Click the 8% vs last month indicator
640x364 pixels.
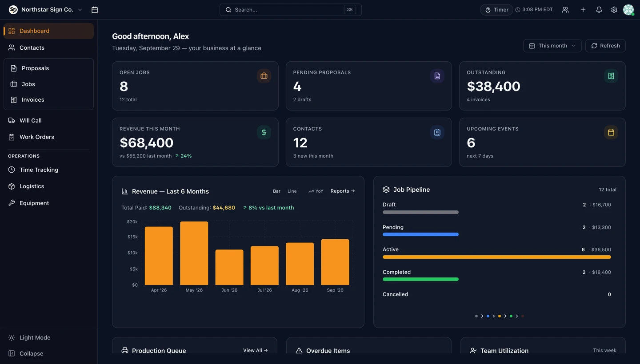tap(268, 208)
